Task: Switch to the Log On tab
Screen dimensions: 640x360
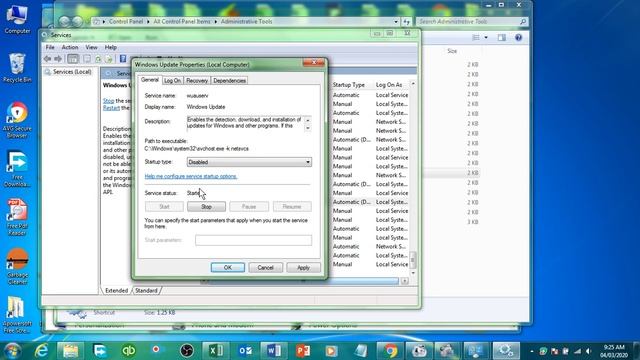Action: tap(172, 81)
